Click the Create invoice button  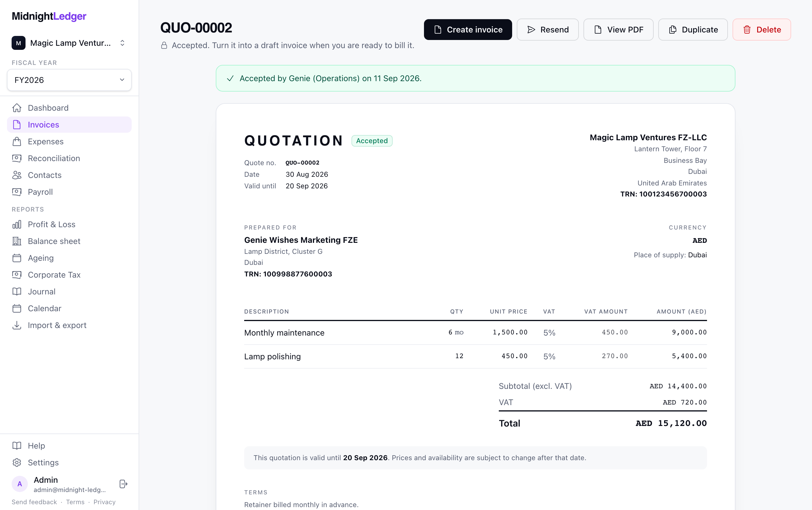point(468,30)
